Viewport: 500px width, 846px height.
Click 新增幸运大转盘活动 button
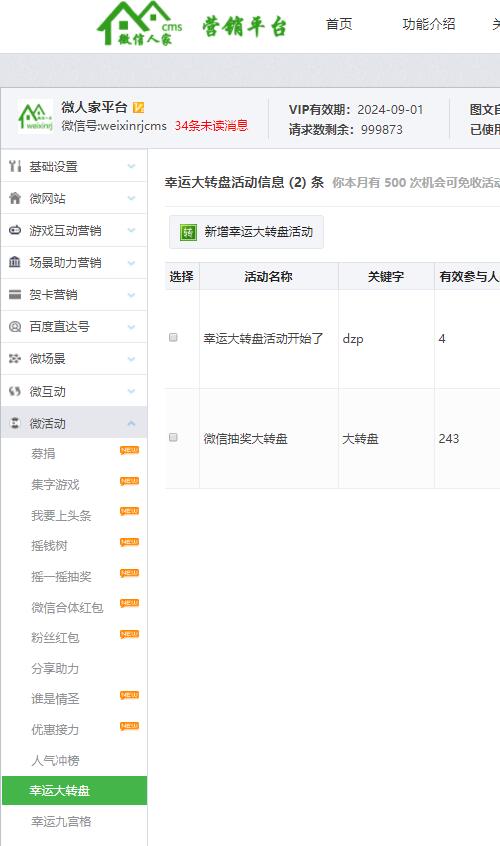[246, 232]
